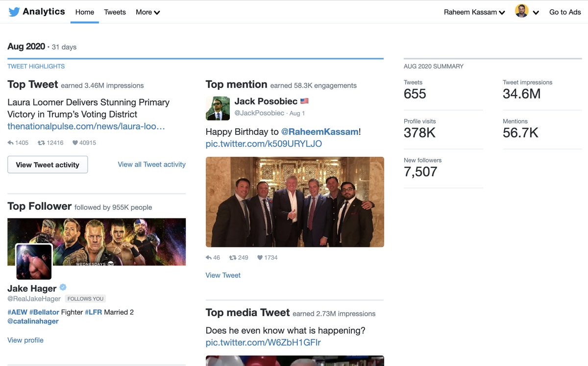This screenshot has width=588, height=366.
Task: Open the group photo in Top mention
Action: [x=295, y=202]
